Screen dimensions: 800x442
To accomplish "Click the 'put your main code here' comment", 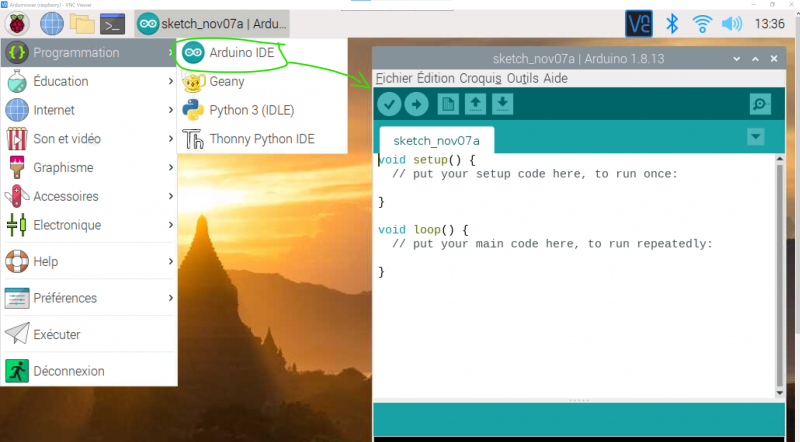I will (x=552, y=244).
